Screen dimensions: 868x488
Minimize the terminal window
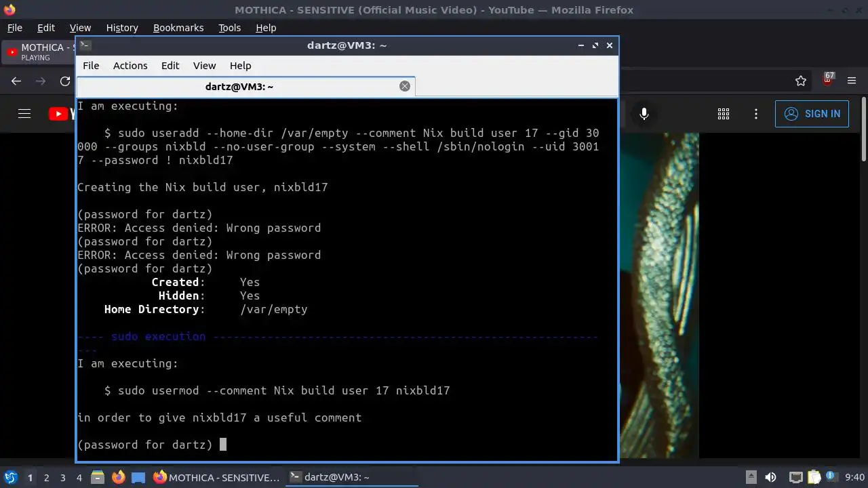tap(581, 45)
